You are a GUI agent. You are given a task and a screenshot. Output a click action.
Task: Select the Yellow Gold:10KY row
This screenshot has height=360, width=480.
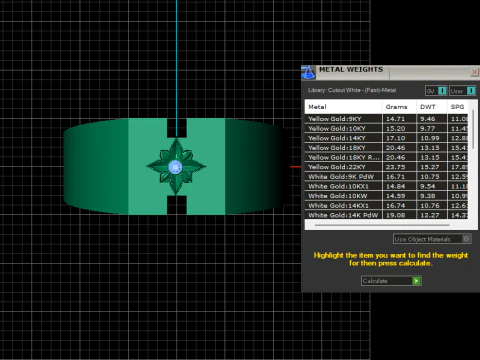386,128
